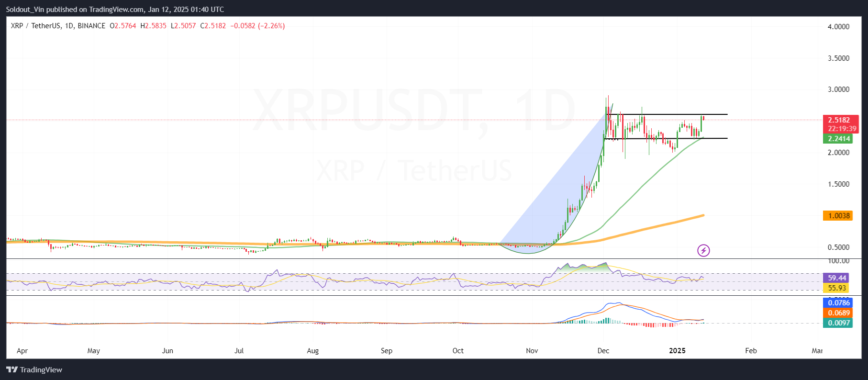Click the Mar label on time axis
The height and width of the screenshot is (380, 868).
[x=817, y=351]
